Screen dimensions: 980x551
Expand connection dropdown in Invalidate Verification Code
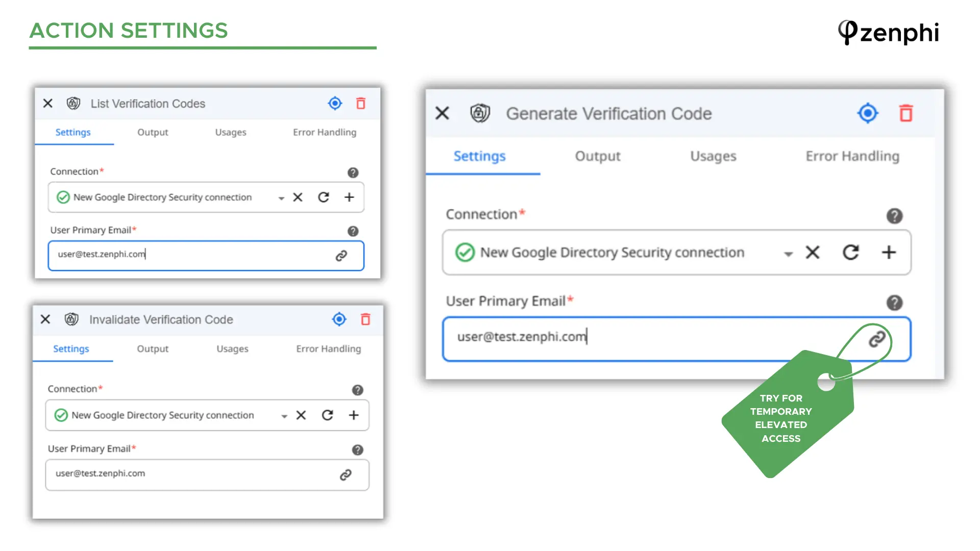point(284,416)
